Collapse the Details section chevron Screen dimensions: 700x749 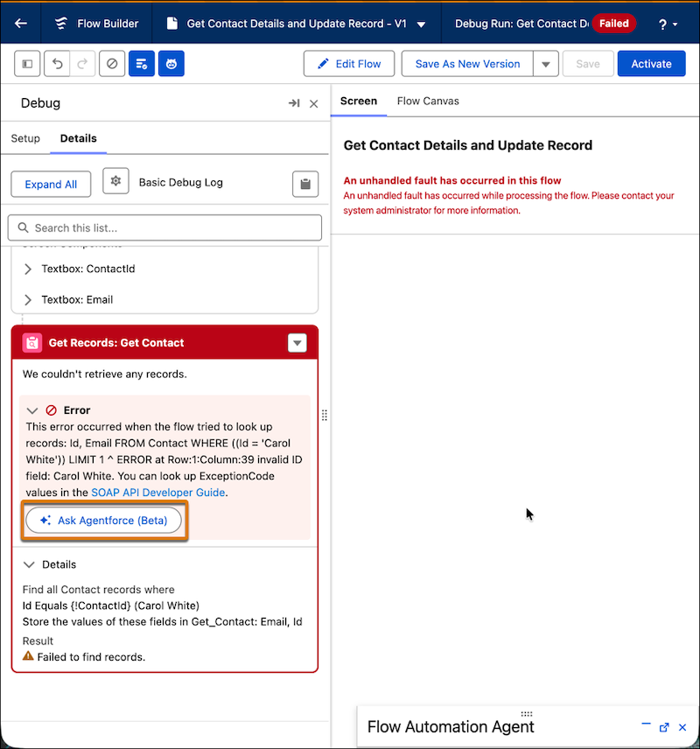[x=29, y=564]
